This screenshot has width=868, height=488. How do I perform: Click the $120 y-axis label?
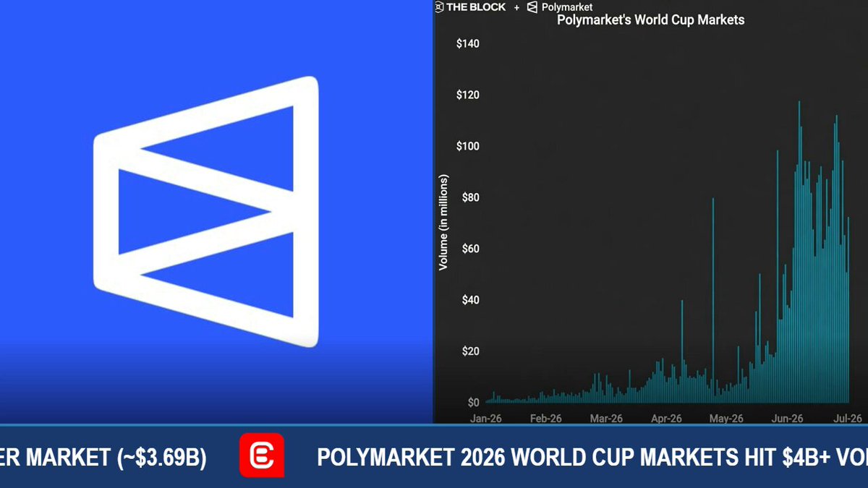click(468, 95)
